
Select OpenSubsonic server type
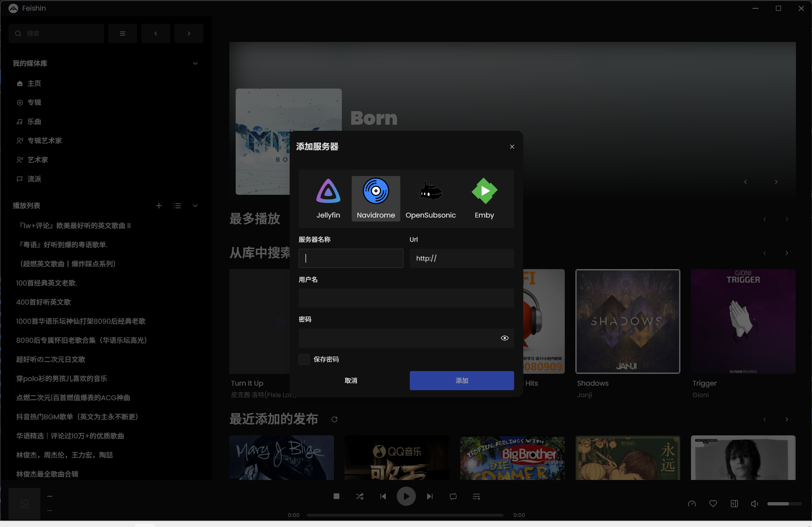click(430, 199)
